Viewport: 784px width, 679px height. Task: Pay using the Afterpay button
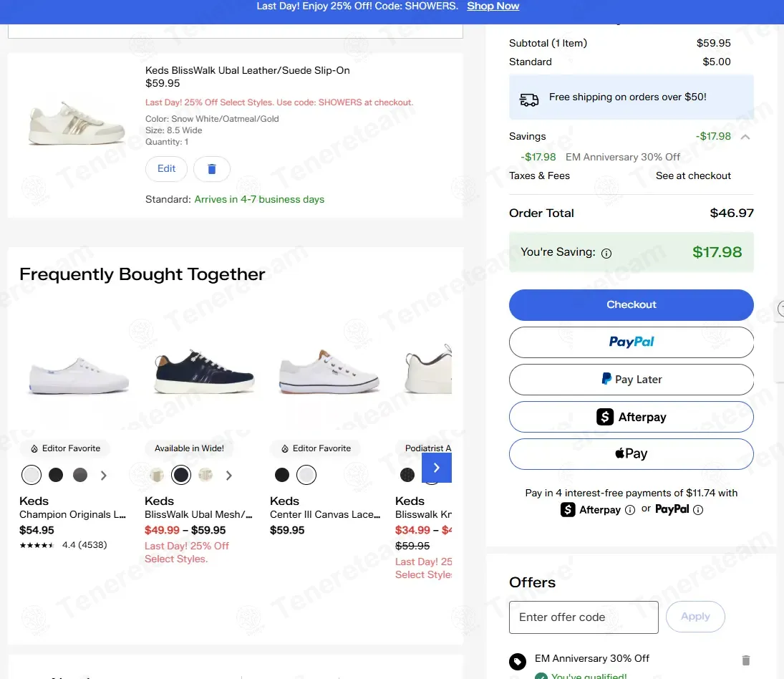(631, 417)
